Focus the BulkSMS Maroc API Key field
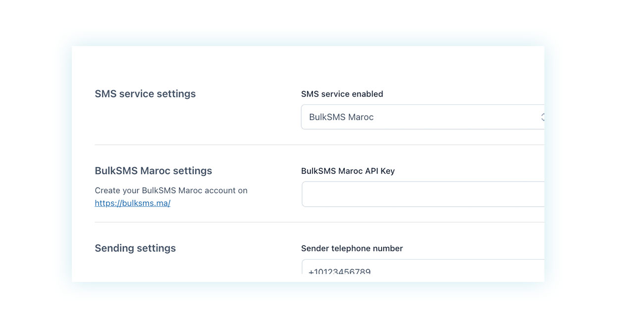The image size is (644, 323). point(423,194)
